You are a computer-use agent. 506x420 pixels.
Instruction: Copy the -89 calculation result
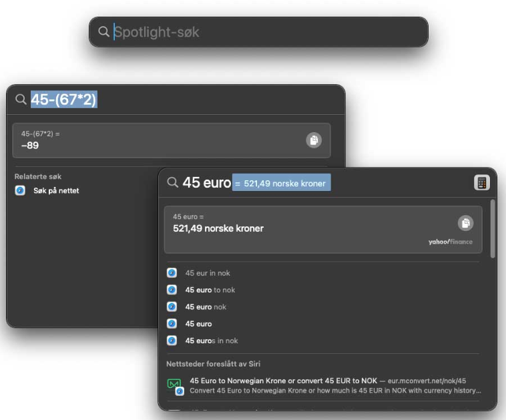[x=314, y=140]
